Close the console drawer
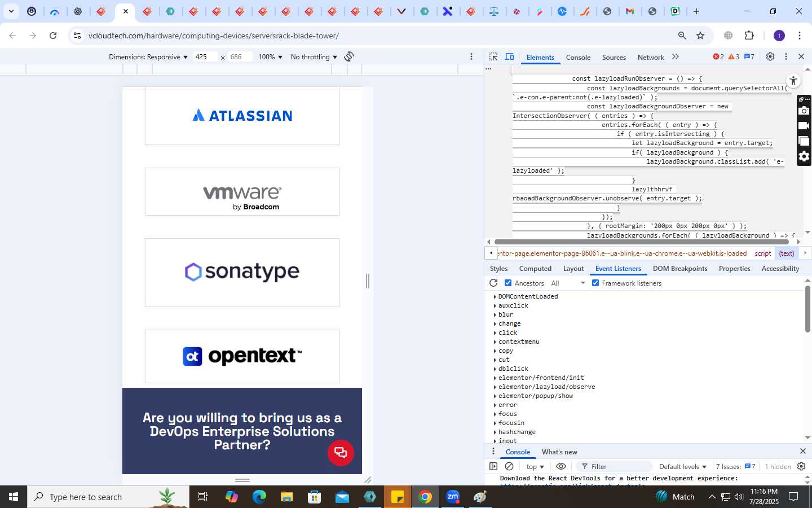812x508 pixels. [803, 452]
